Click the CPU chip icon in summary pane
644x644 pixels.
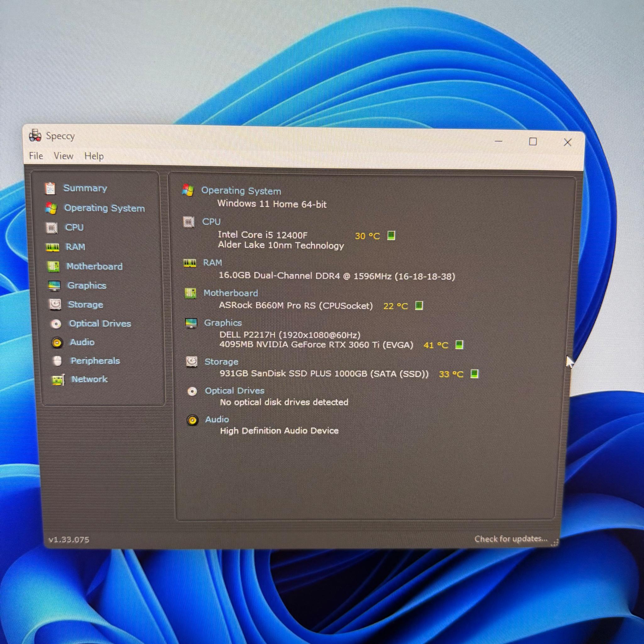click(189, 222)
